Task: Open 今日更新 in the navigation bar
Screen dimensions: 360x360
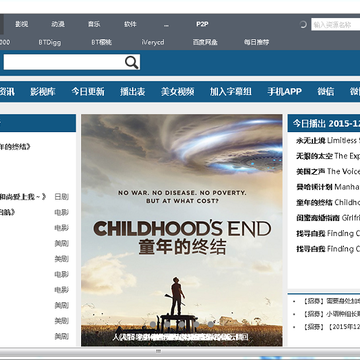Action: (88, 92)
